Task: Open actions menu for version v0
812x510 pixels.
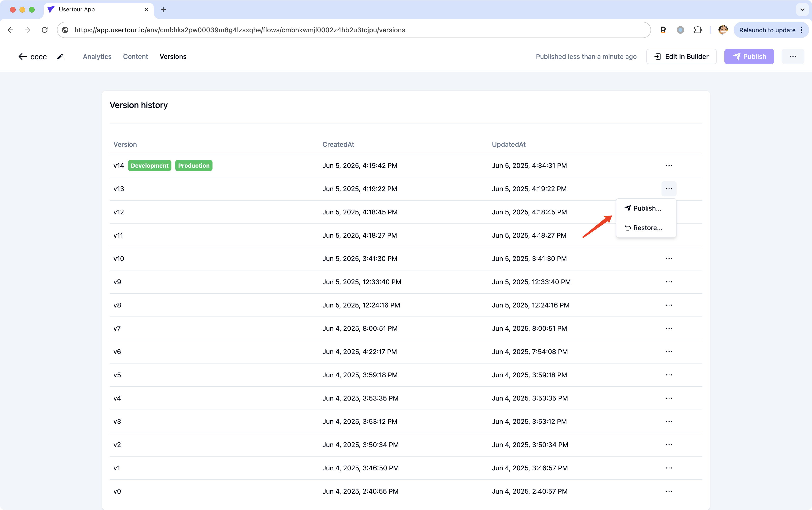Action: coord(669,491)
